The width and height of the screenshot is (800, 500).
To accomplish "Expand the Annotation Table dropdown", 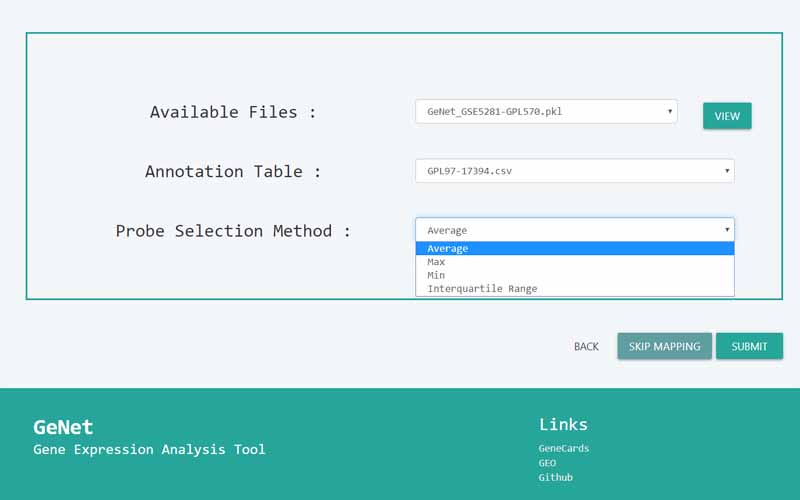I will (x=574, y=171).
